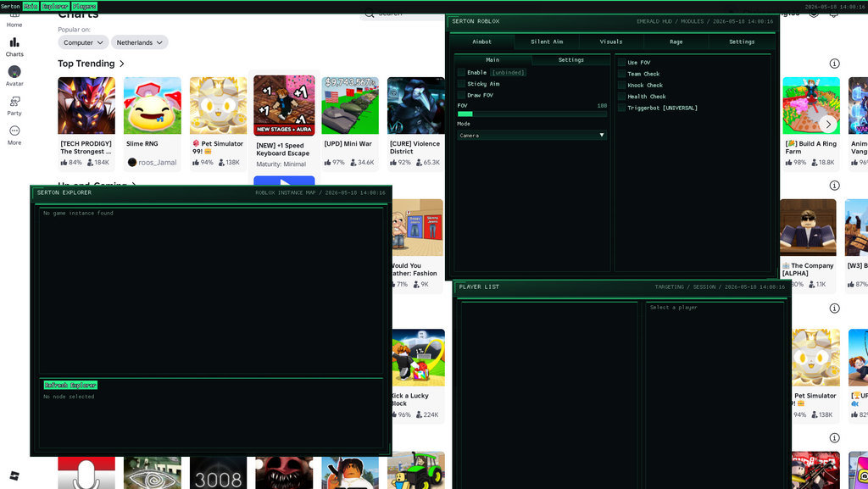Open the Computer platform dropdown
The width and height of the screenshot is (868, 489).
click(82, 42)
